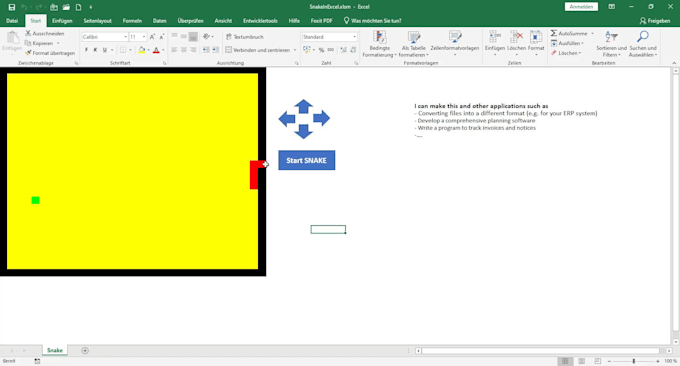Open Sortieren und Filtern menu
The height and width of the screenshot is (366, 680).
611,44
